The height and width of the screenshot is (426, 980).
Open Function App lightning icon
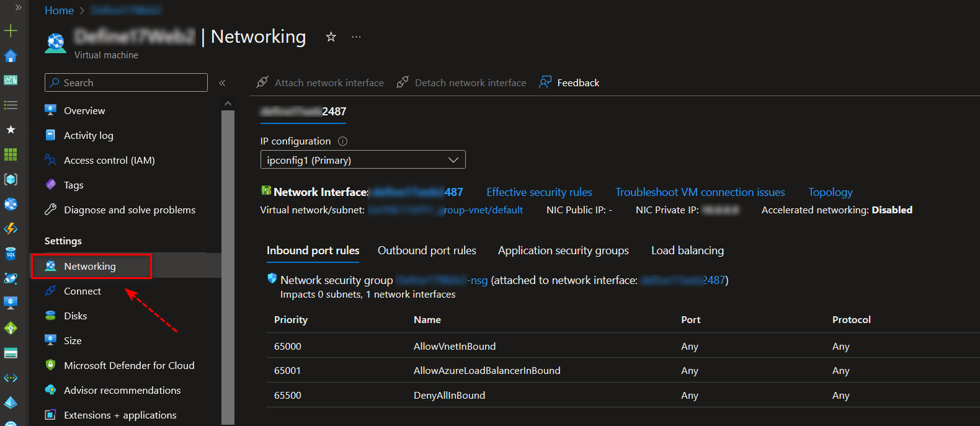[11, 229]
